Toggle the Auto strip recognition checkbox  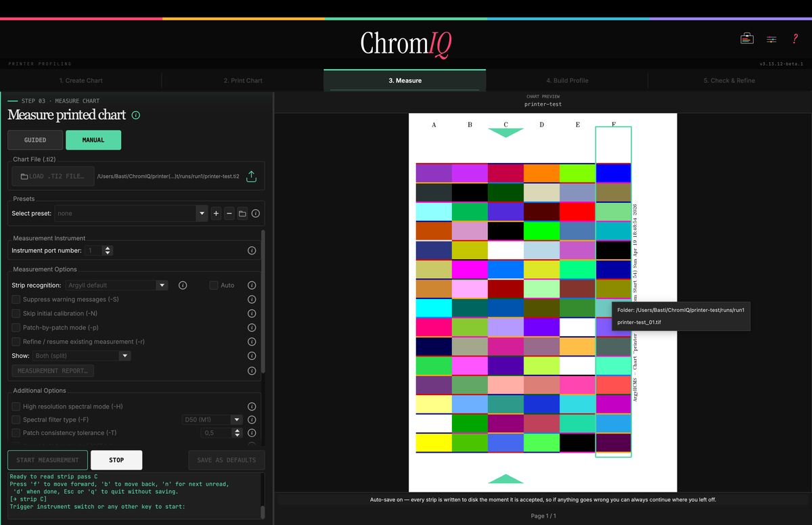click(214, 285)
